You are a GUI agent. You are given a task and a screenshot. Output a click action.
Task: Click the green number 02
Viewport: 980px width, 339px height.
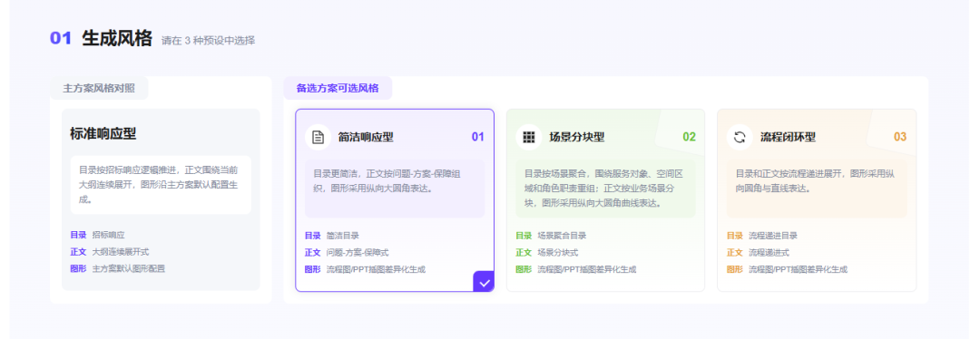pyautogui.click(x=689, y=138)
